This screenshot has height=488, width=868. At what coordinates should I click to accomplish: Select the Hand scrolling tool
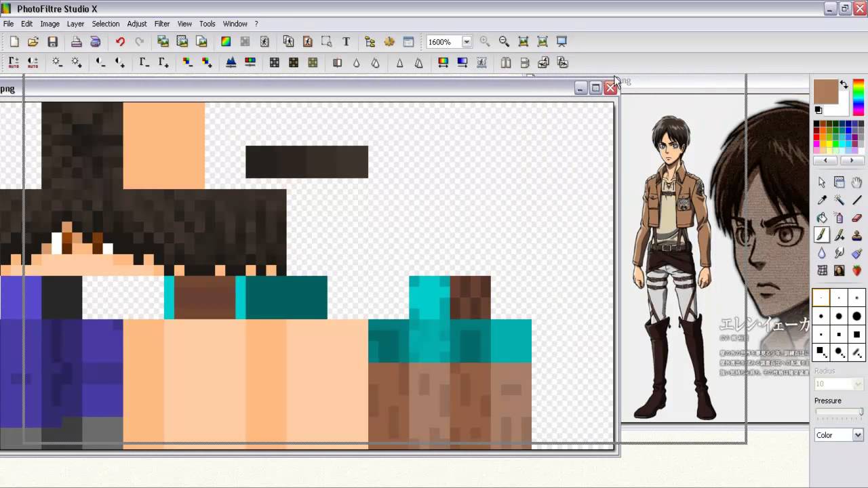(856, 182)
